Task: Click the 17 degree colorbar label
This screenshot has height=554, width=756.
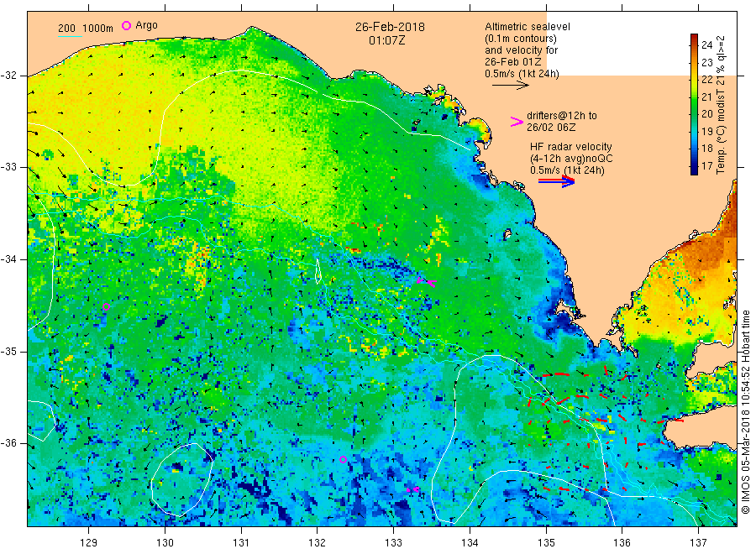Action: [x=706, y=165]
